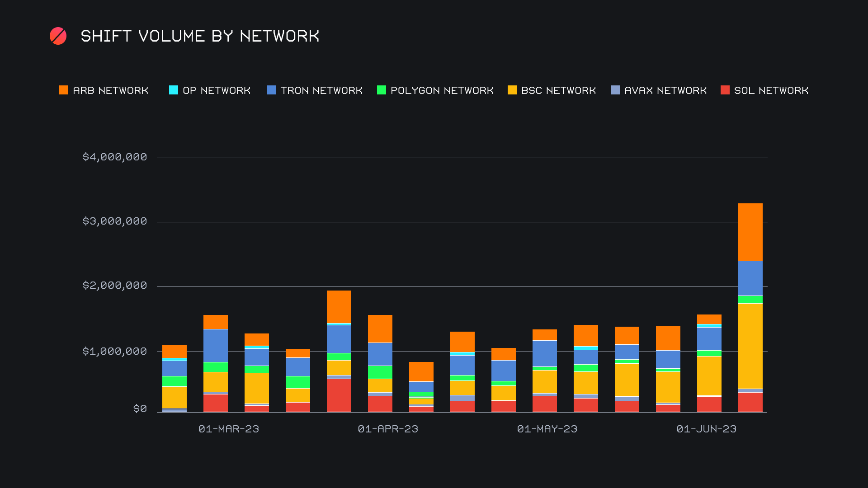Viewport: 868px width, 488px height.
Task: Click the AVAX Network legend swatch
Action: [615, 90]
